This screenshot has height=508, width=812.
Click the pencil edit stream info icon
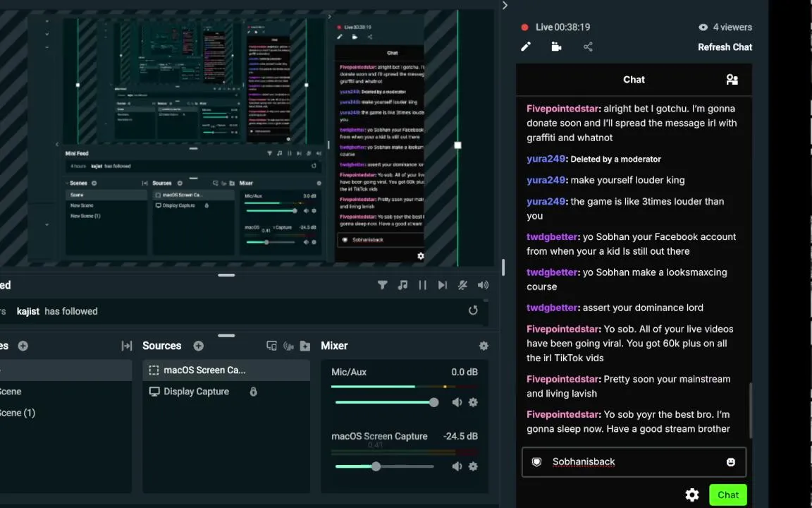point(526,47)
